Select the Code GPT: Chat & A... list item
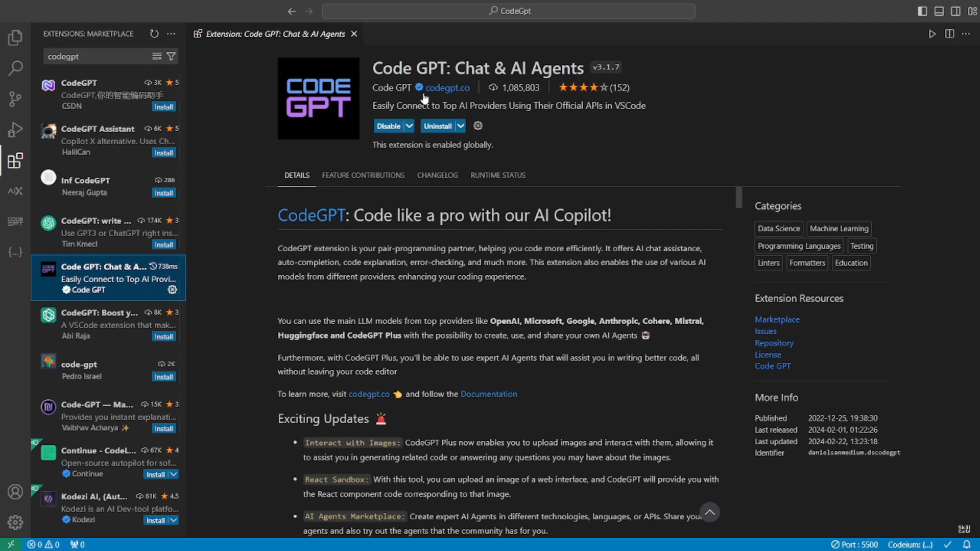Screen dimensions: 980x551 pyautogui.click(x=108, y=278)
